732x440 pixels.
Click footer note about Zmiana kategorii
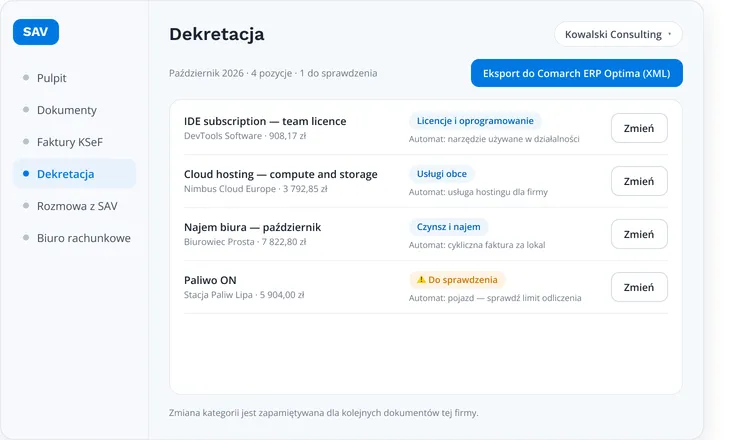[324, 413]
